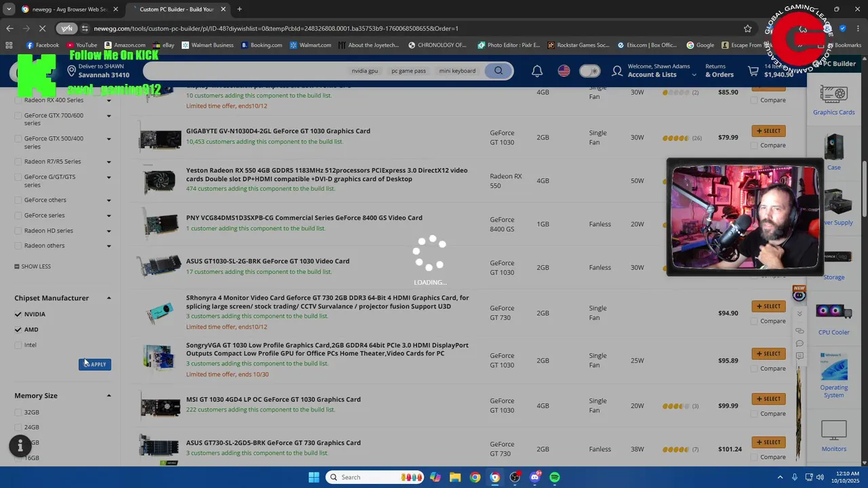
Task: Bookmark this page with the star icon
Action: (x=747, y=28)
